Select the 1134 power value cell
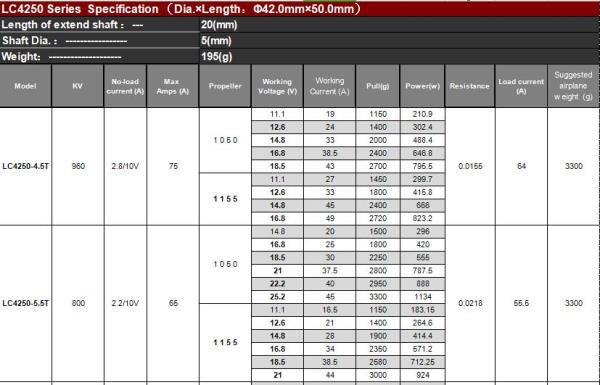Image resolution: width=600 pixels, height=385 pixels. tap(422, 297)
